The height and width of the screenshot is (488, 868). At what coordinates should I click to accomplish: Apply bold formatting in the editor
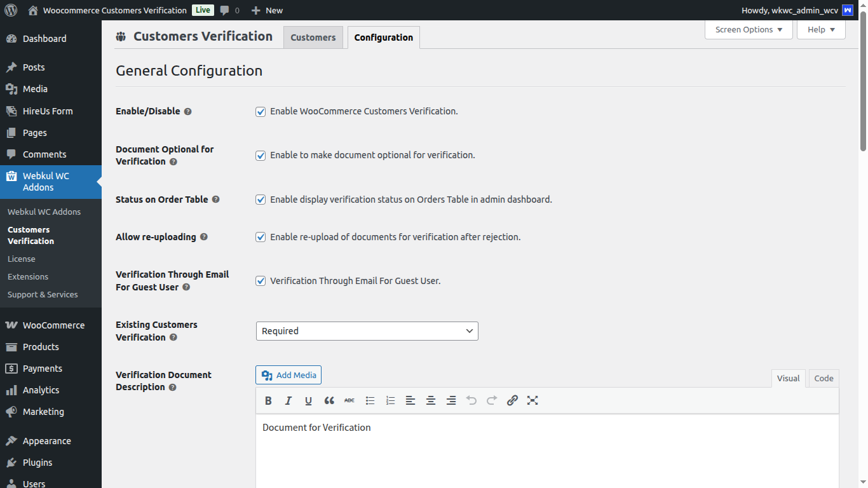pos(268,400)
